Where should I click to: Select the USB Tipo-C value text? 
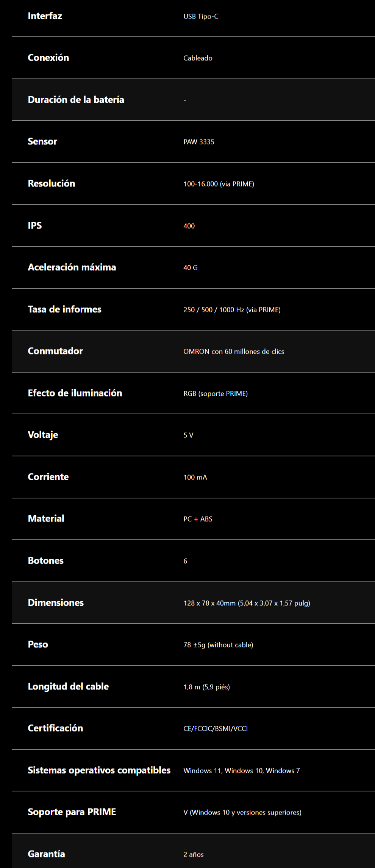tap(201, 16)
